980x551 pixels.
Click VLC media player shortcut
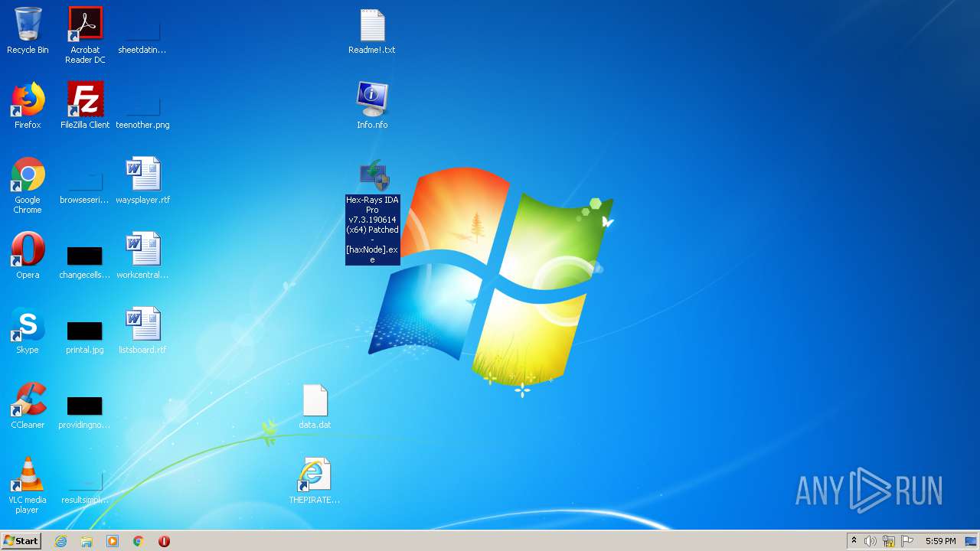(x=28, y=485)
